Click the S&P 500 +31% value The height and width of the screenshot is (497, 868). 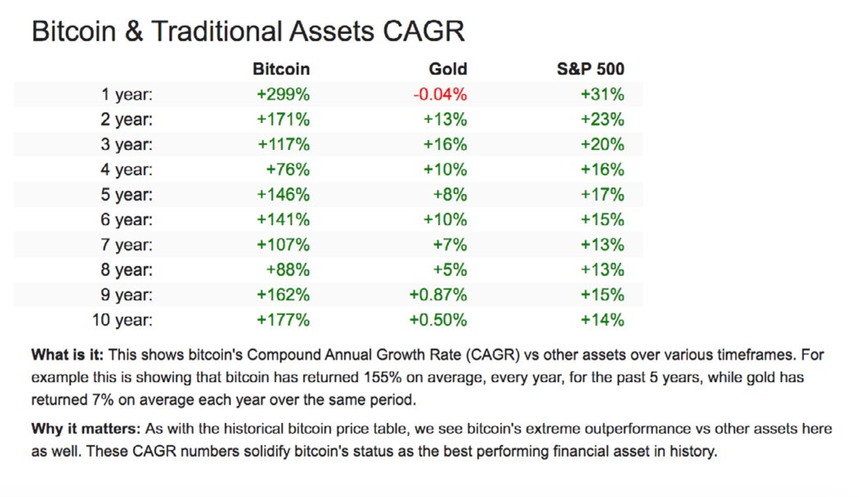pos(602,94)
